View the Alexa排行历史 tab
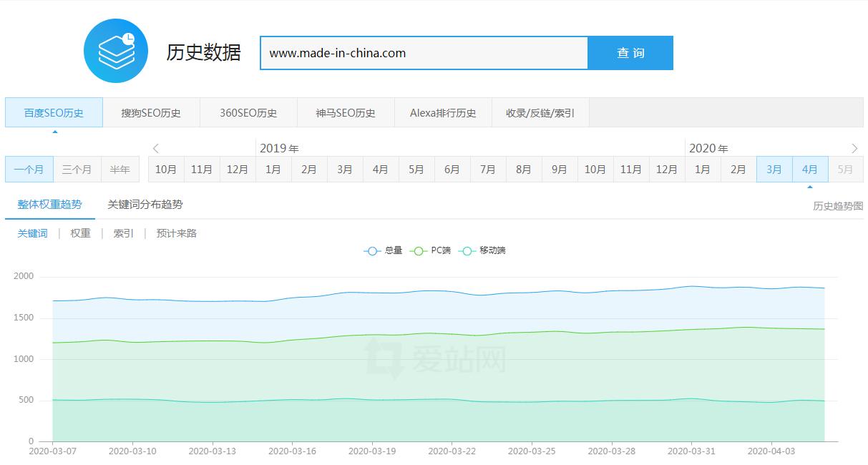Image resolution: width=868 pixels, height=465 pixels. (442, 112)
